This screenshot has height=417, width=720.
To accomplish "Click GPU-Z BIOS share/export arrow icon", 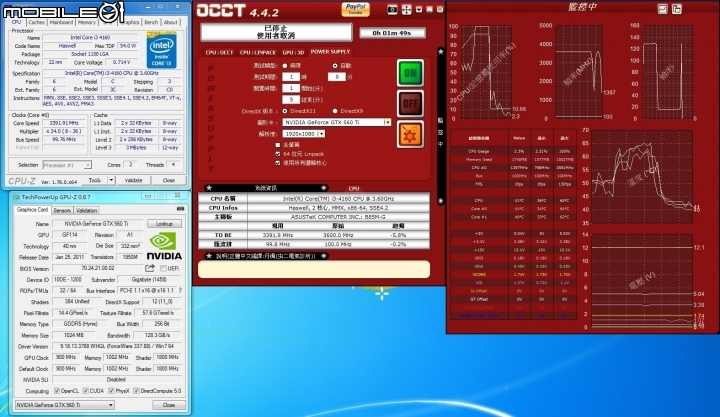I will click(x=150, y=268).
